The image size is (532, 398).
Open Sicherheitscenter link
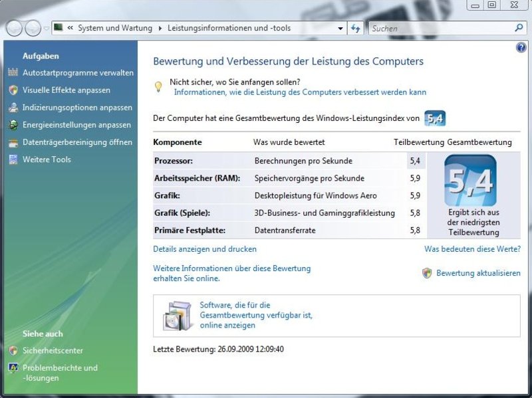point(53,351)
